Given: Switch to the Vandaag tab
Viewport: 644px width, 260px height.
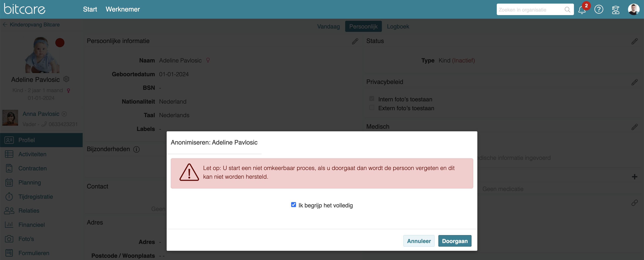Looking at the screenshot, I should click(328, 27).
